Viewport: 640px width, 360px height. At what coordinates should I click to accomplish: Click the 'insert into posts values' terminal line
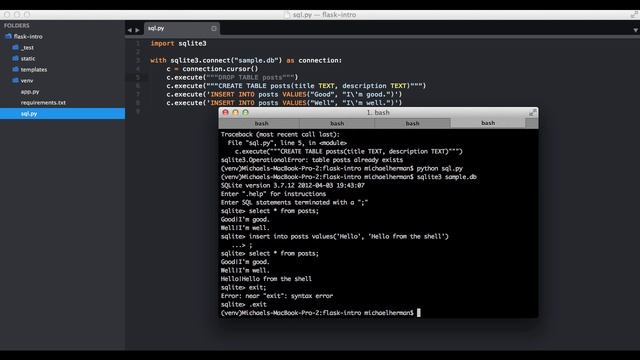coord(335,236)
